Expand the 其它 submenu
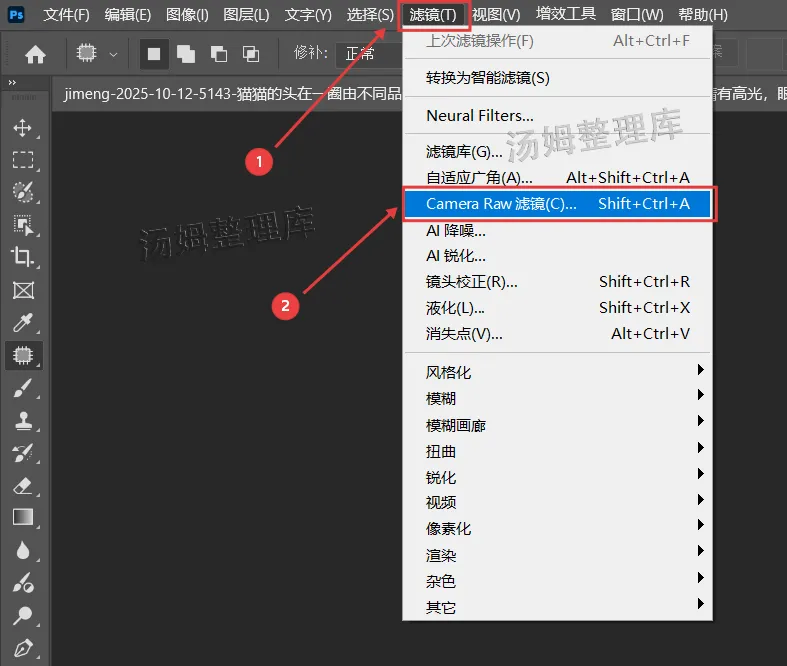The height and width of the screenshot is (666, 787). (x=557, y=607)
